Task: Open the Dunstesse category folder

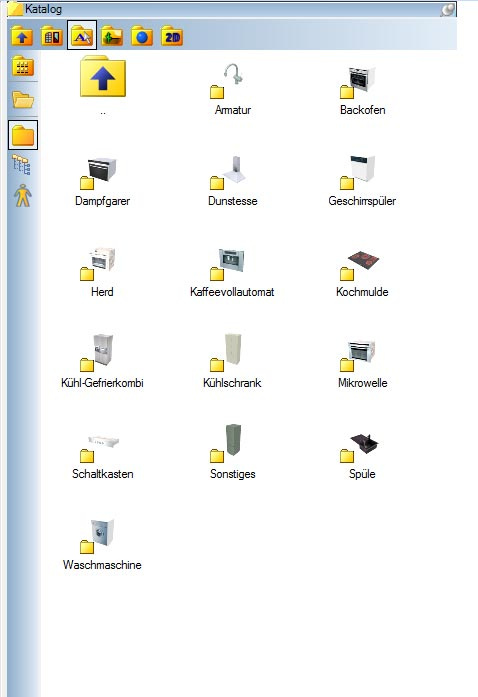Action: 233,181
